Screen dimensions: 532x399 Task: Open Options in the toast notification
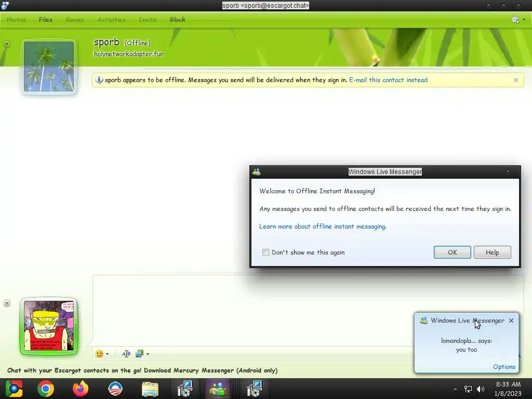504,367
